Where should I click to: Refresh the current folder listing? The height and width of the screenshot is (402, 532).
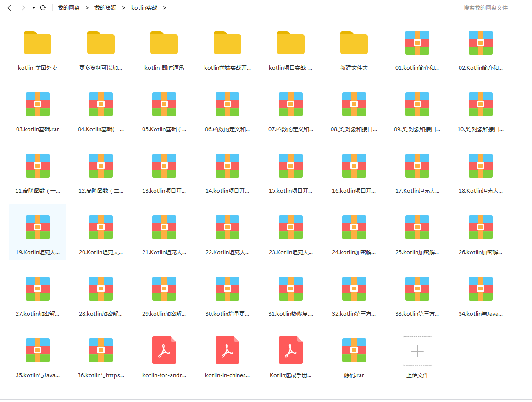coord(43,7)
